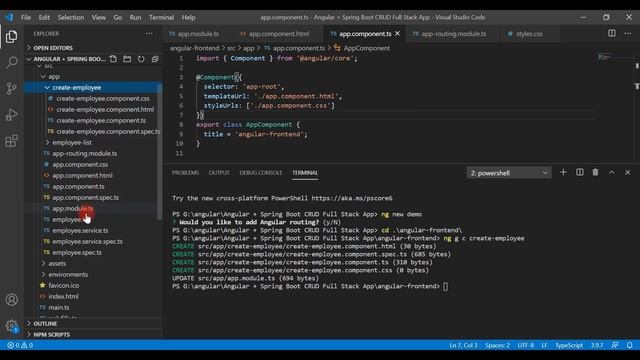
Task: Open the Search view in activity bar
Action: pyautogui.click(x=11, y=62)
